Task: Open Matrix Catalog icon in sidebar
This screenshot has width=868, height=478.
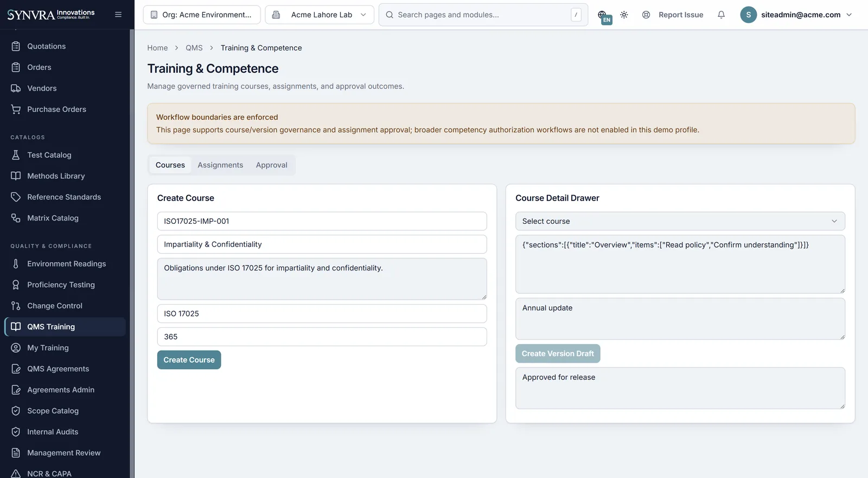Action: [16, 218]
